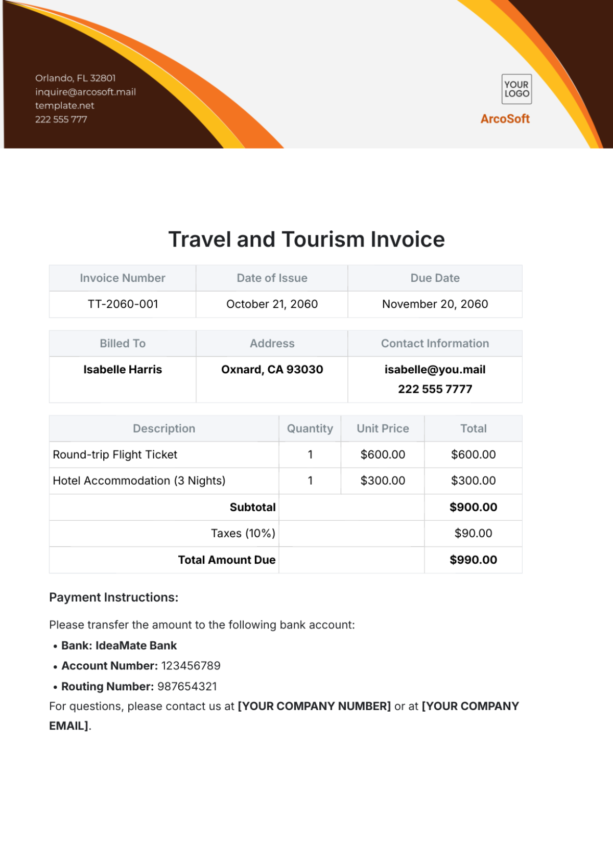Image resolution: width=613 pixels, height=868 pixels.
Task: Click the Orlando, FL 32801 address line
Action: pos(75,78)
